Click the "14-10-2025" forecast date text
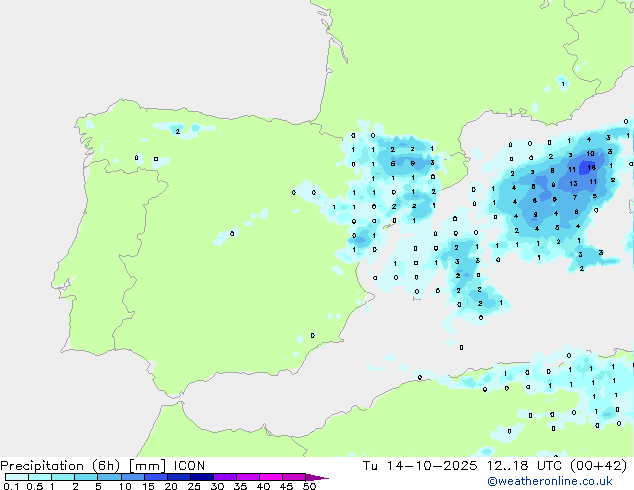The image size is (634, 490). 431,466
